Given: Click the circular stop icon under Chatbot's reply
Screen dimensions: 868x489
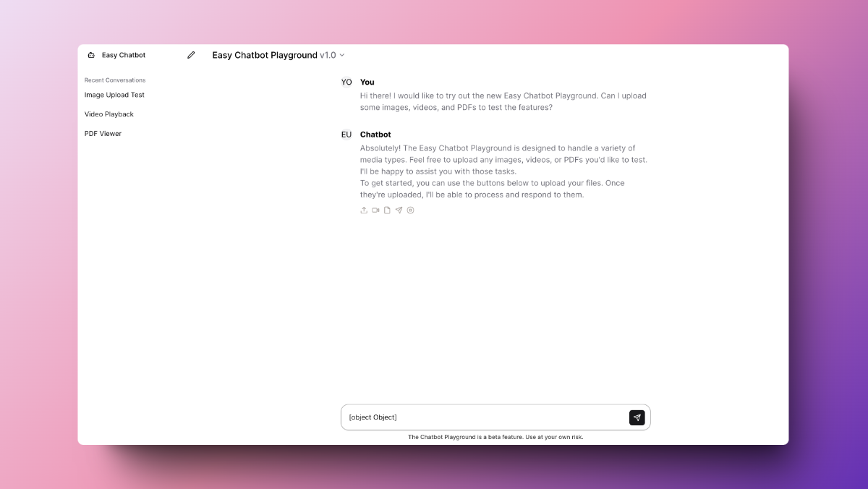Looking at the screenshot, I should 410,211.
